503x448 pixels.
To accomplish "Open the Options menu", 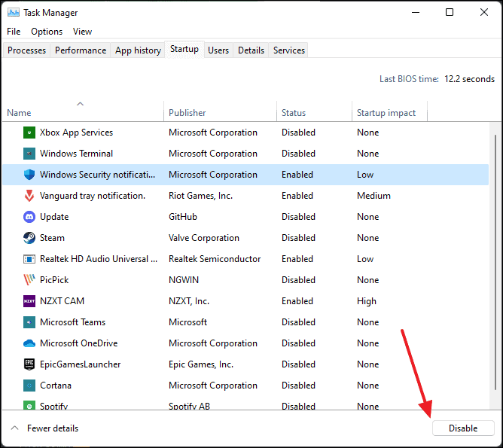I will point(47,32).
